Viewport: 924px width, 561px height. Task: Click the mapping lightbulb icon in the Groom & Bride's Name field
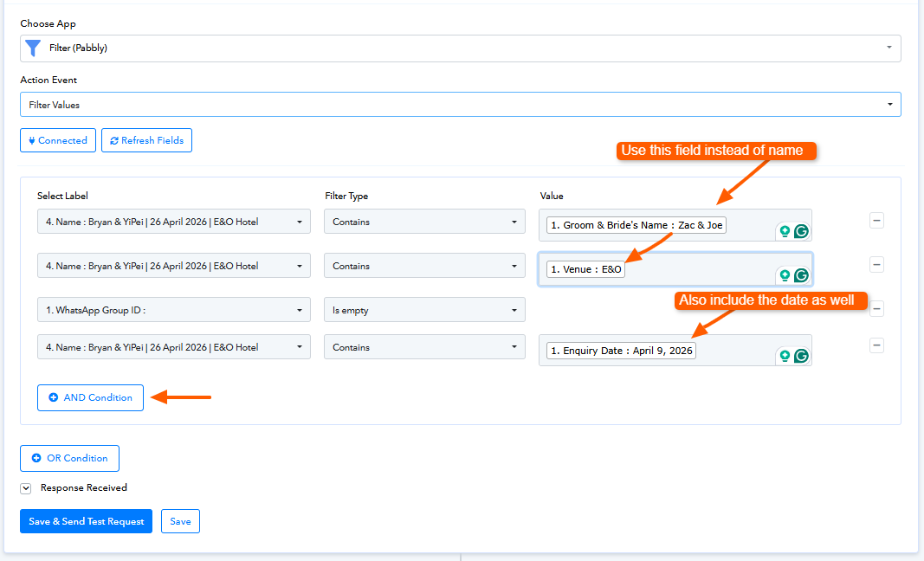tap(785, 231)
